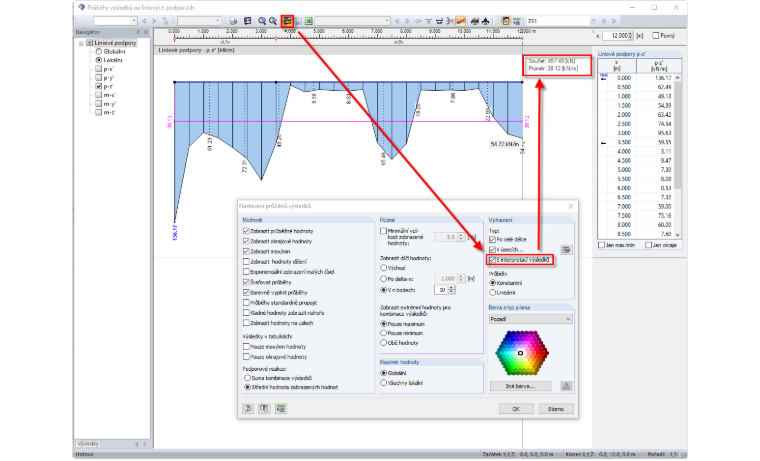760x461 pixels.
Task: Enable m-z' checkbox in Navigátor
Action: (x=98, y=112)
